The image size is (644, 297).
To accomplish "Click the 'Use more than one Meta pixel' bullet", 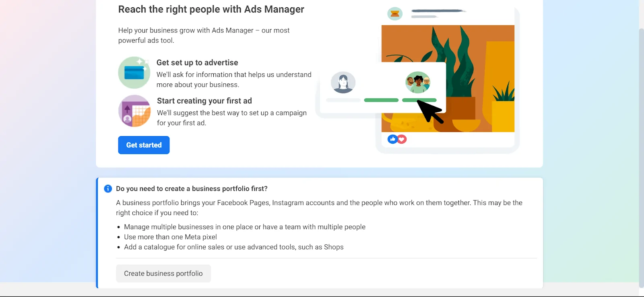I will pyautogui.click(x=170, y=237).
